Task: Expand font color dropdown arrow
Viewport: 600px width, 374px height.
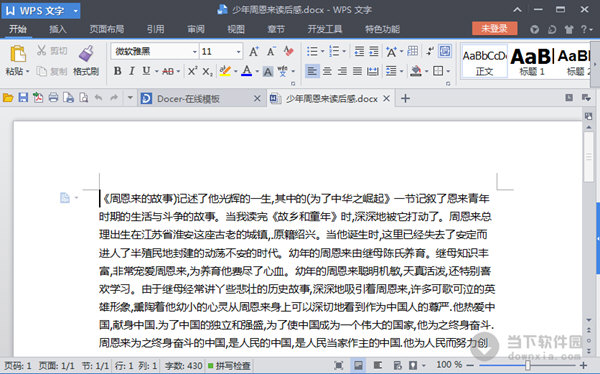Action: click(x=257, y=71)
